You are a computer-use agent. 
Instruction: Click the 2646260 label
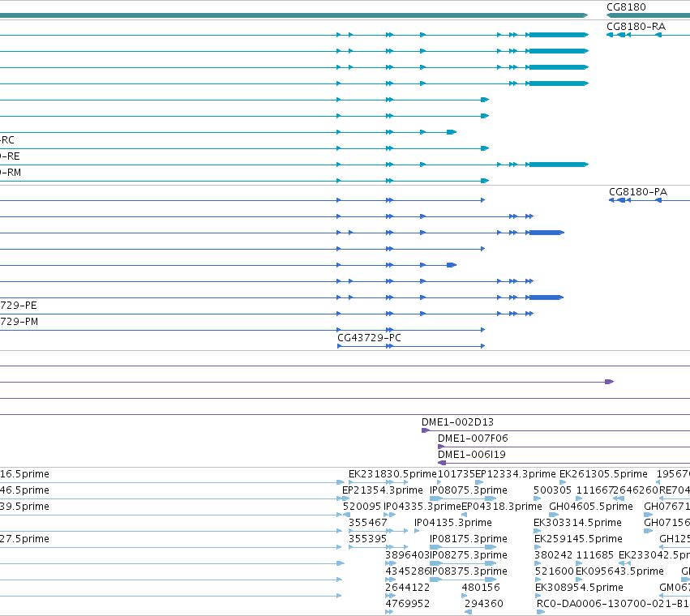coord(636,490)
